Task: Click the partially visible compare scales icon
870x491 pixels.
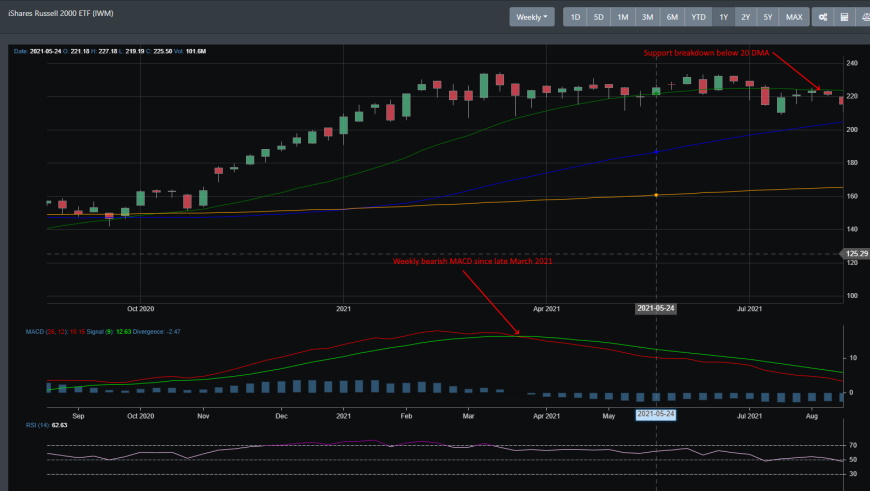Action: pos(863,17)
